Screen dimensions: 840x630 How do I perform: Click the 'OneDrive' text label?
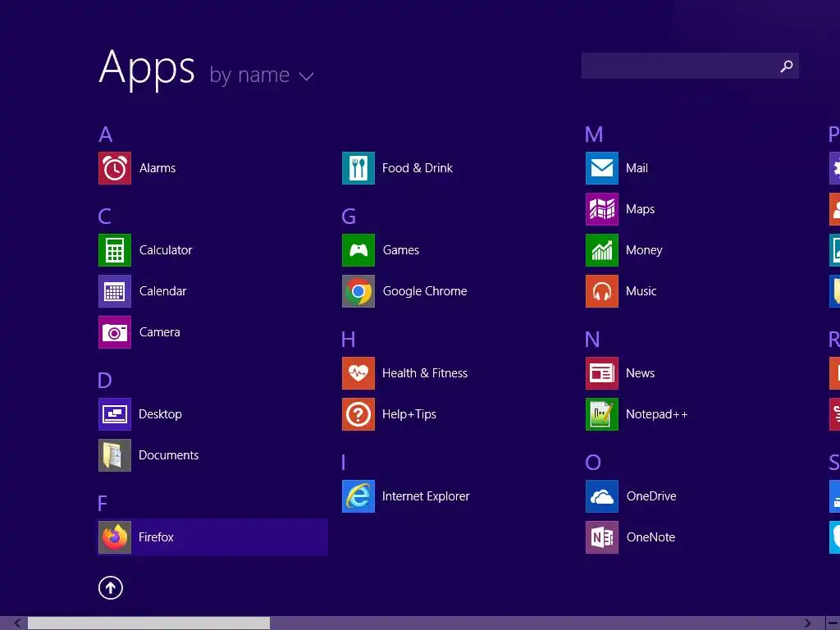(x=651, y=496)
